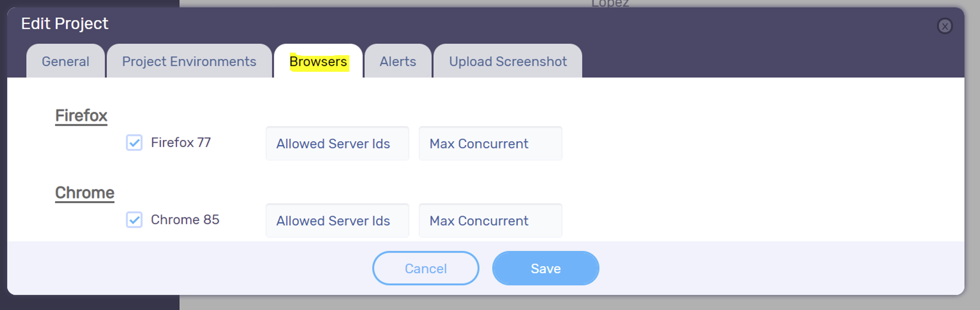Close the Edit Project dialog
Screen dimensions: 980x310
tap(945, 26)
